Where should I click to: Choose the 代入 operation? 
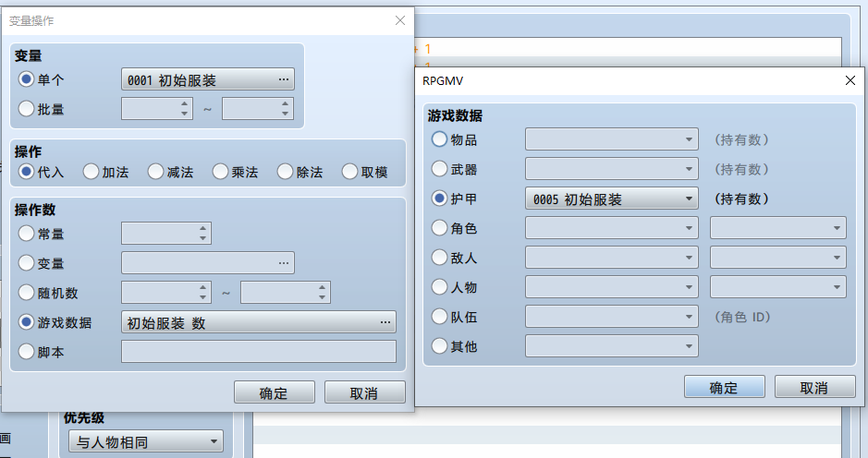tap(26, 172)
